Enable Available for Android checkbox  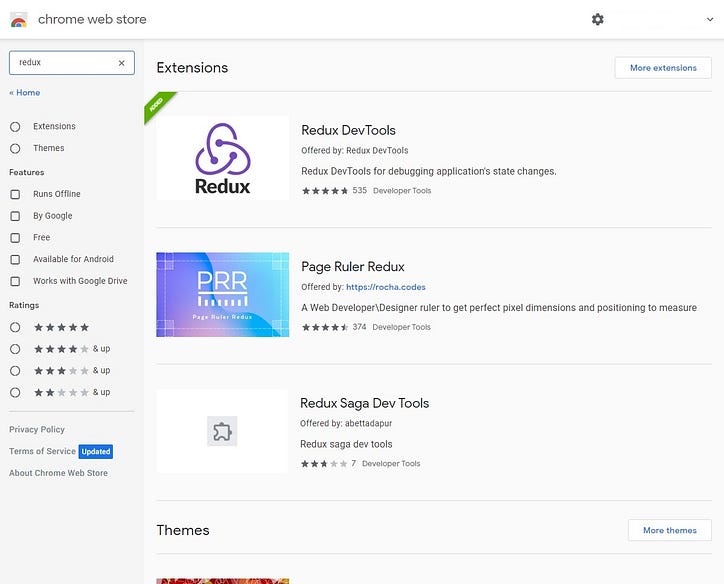(x=15, y=259)
